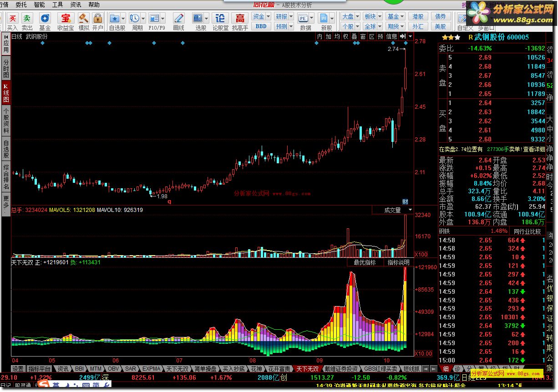This screenshot has width=558, height=392.
Task: Open the 收益宝 icon
Action: pos(66,18)
